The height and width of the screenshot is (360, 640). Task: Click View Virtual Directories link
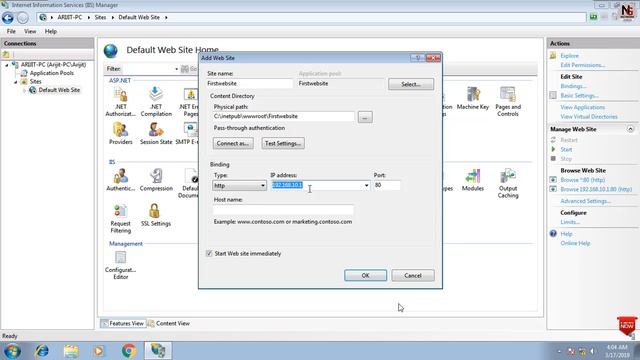coord(589,117)
